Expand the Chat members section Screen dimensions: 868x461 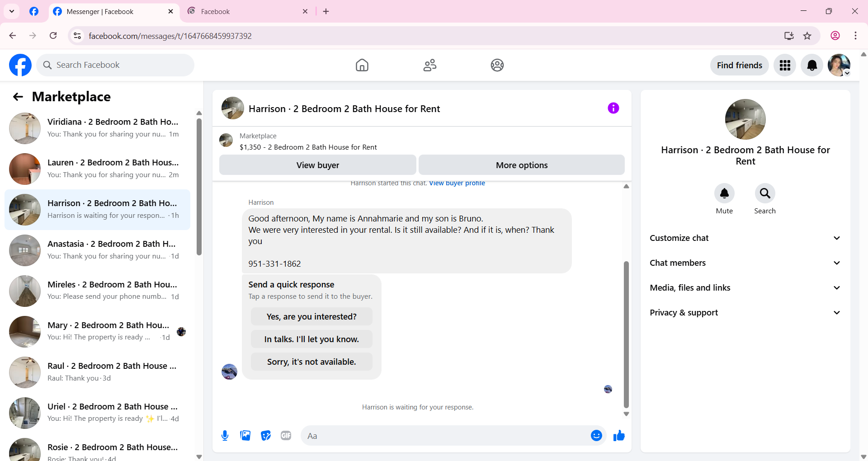click(x=745, y=263)
